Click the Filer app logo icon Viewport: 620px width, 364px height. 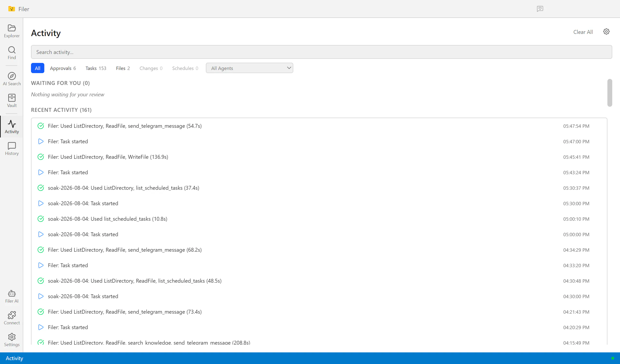click(x=11, y=9)
